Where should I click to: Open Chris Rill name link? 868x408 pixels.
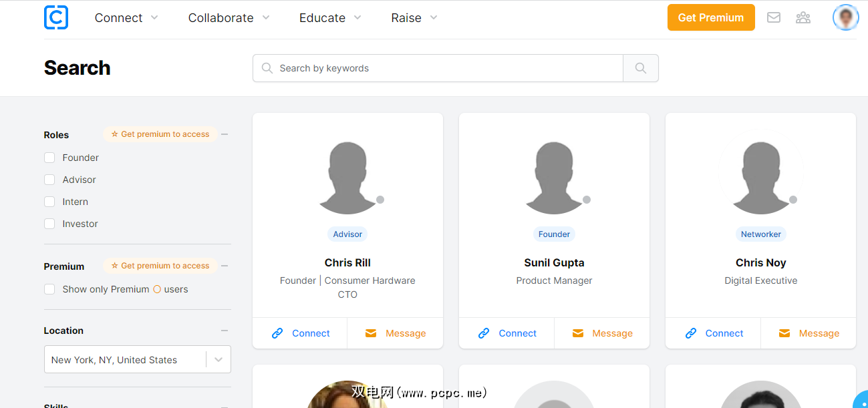[x=347, y=262]
